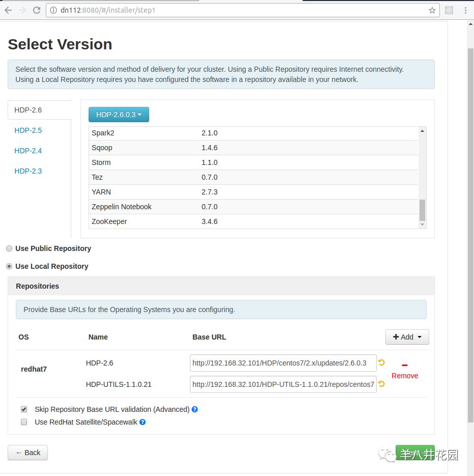Select Use Public Repository
The height and width of the screenshot is (476, 474).
click(x=9, y=248)
